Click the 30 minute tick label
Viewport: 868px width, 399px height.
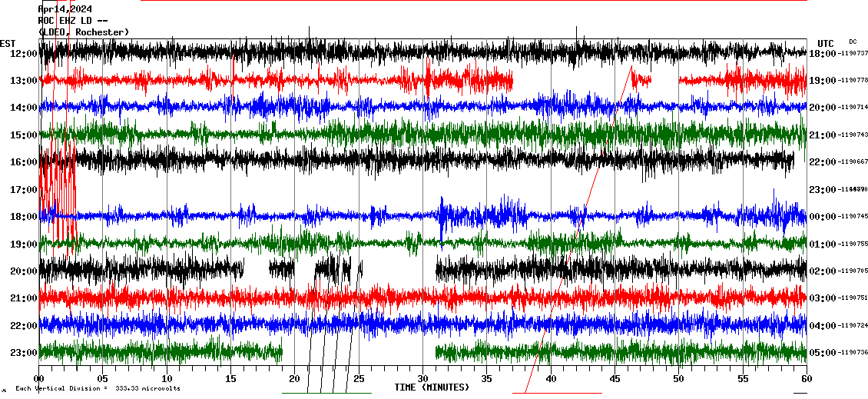pyautogui.click(x=422, y=378)
